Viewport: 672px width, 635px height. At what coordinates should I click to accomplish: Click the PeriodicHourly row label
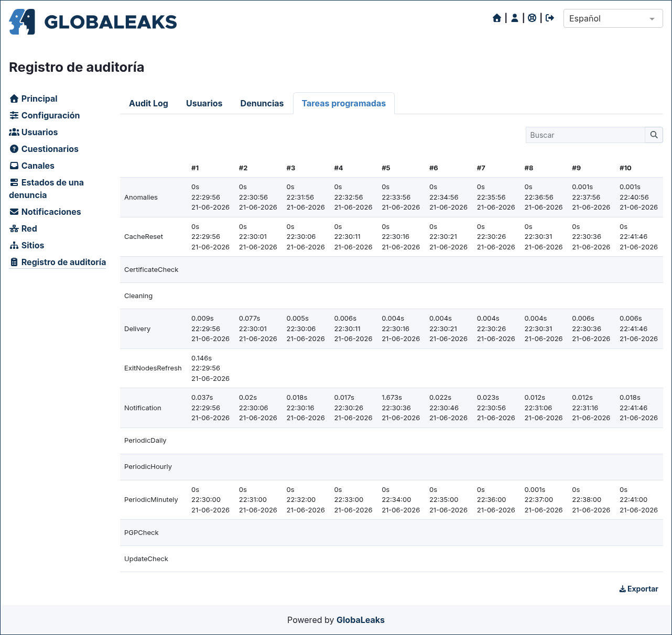coord(148,466)
